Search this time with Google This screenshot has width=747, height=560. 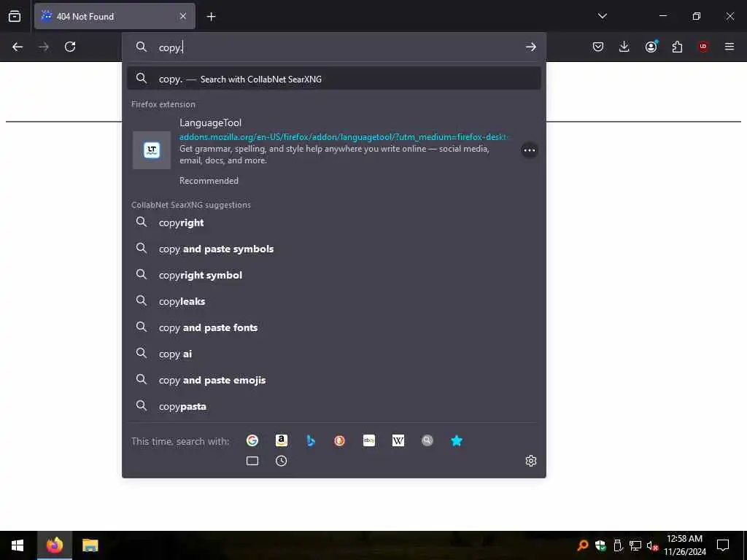tap(252, 440)
